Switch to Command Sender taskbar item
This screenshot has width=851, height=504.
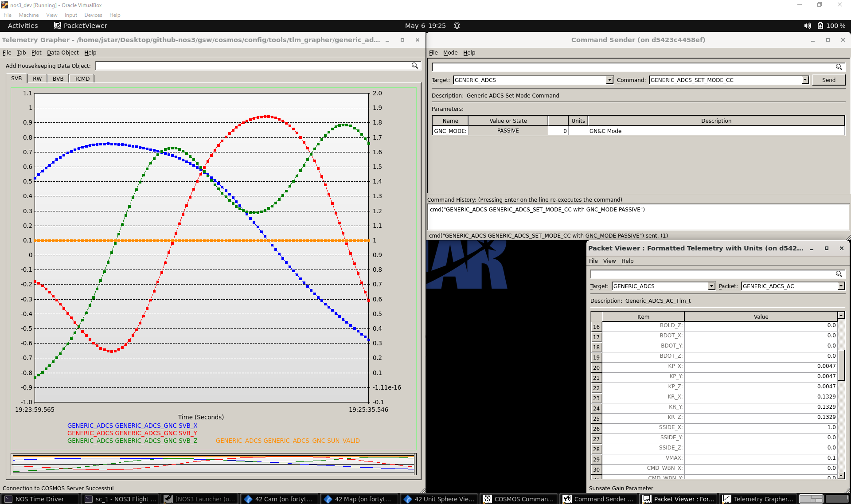[598, 499]
